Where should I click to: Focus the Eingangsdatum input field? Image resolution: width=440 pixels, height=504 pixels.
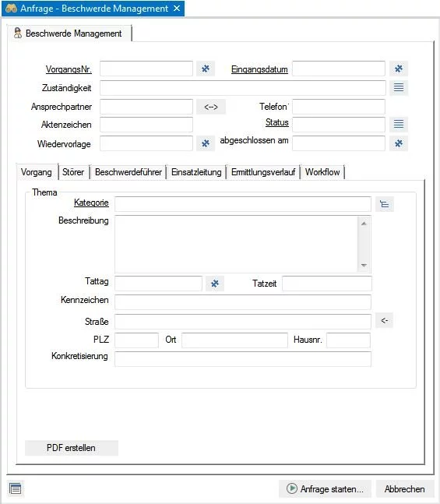pos(339,69)
